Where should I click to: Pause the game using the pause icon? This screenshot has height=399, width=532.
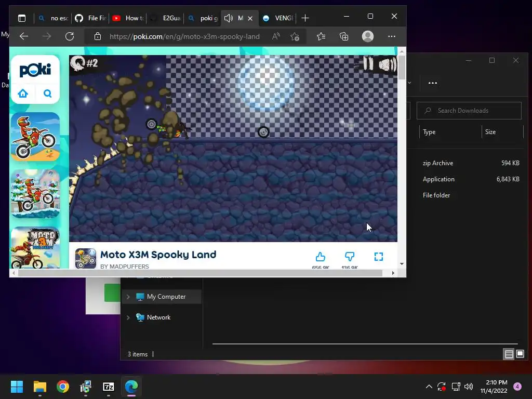pos(368,64)
